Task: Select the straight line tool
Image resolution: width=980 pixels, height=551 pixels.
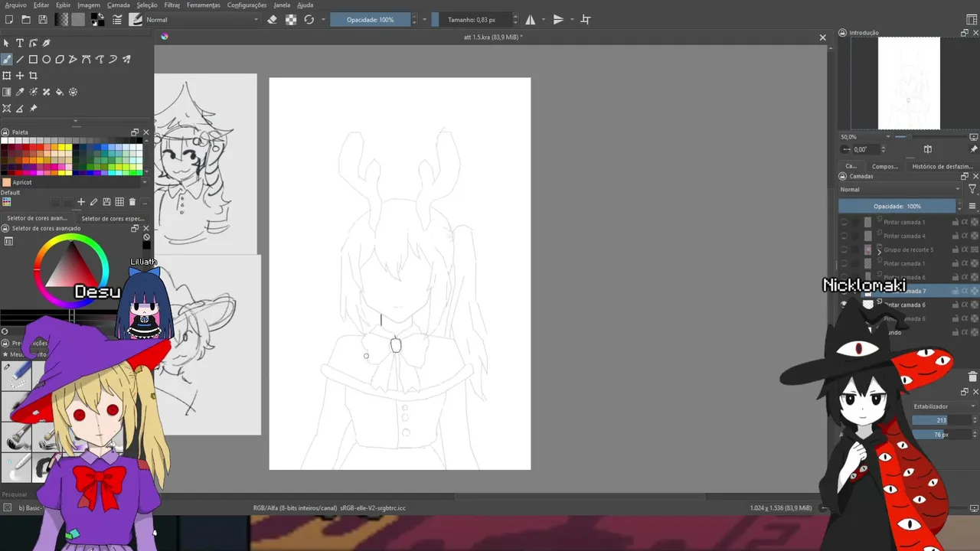Action: [x=20, y=60]
